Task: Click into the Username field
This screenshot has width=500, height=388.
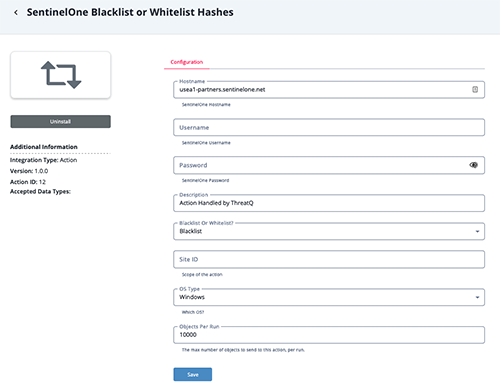Action: 329,127
